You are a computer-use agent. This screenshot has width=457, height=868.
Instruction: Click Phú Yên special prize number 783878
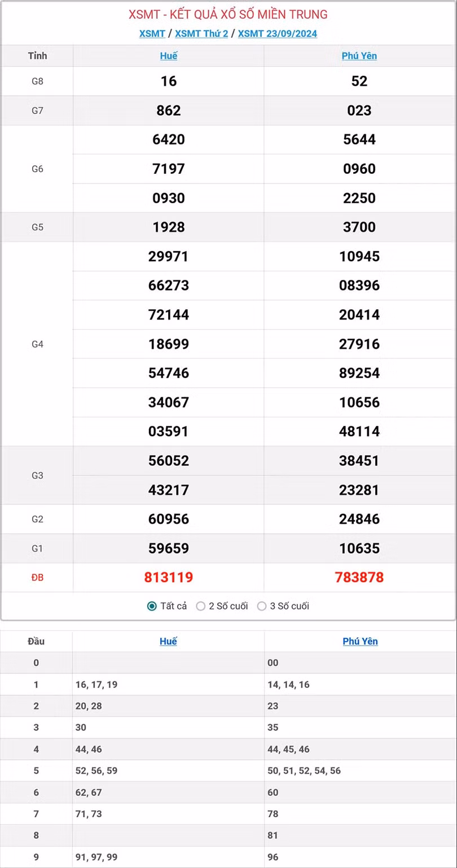point(359,577)
